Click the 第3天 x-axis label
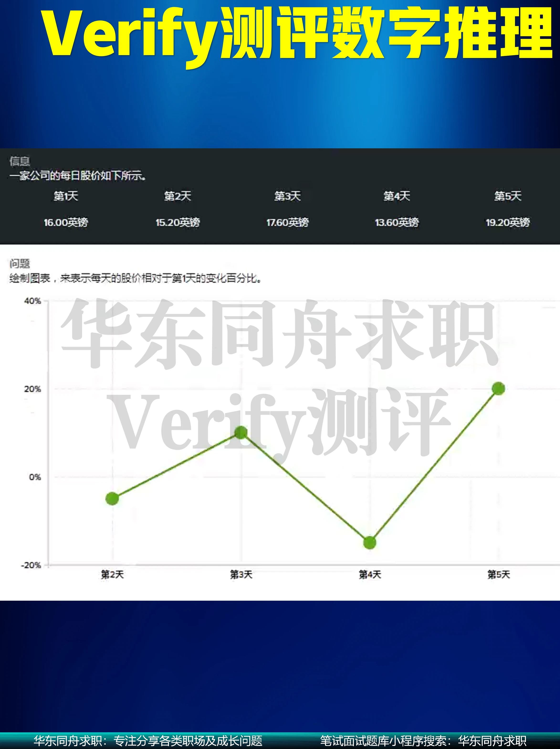This screenshot has width=560, height=749. [241, 574]
